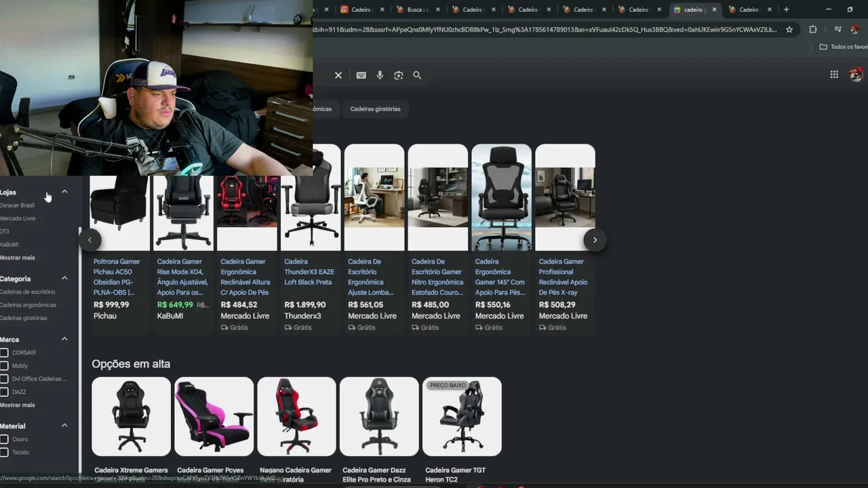This screenshot has width=868, height=488.
Task: Go to next products in carousel
Action: point(595,240)
